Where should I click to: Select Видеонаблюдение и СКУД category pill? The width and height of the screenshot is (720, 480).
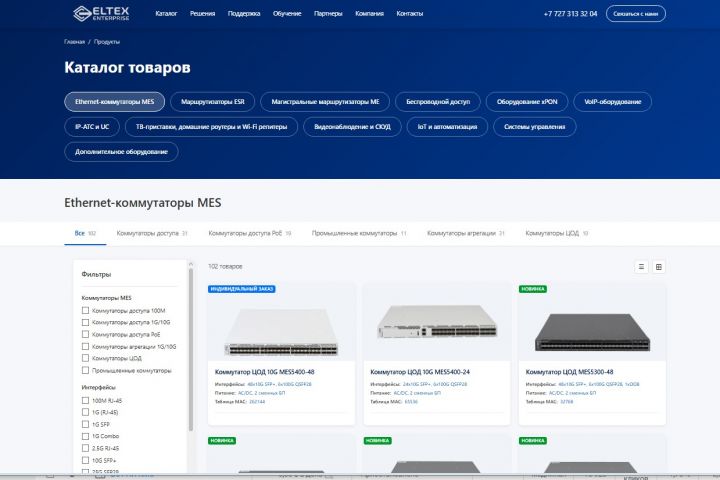(352, 127)
